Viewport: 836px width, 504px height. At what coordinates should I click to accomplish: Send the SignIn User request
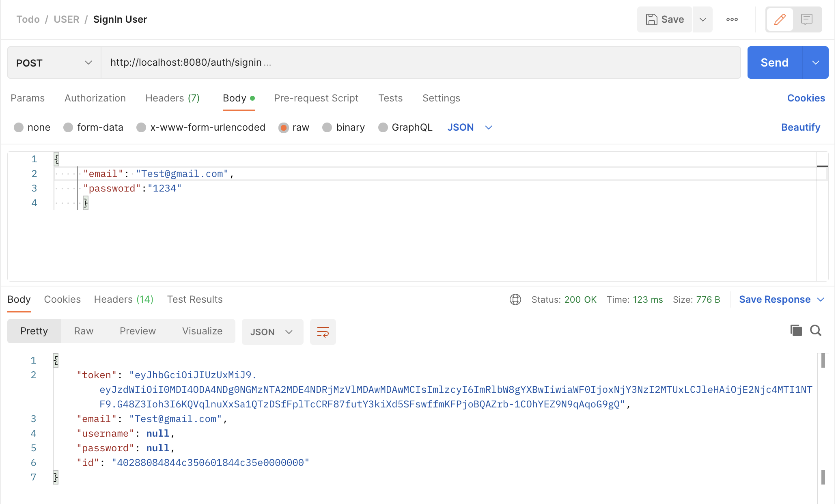[x=774, y=62]
